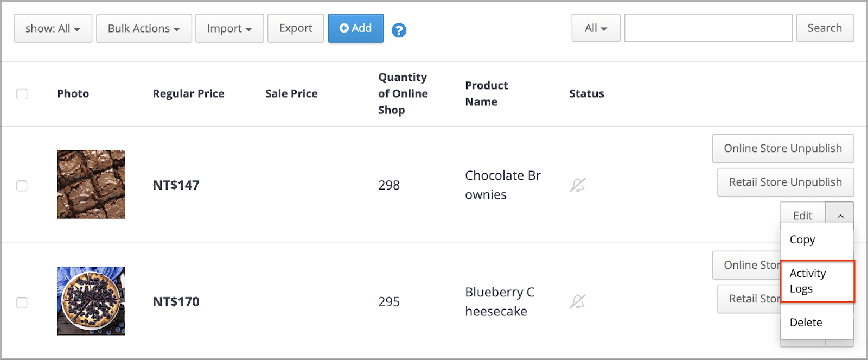Open the "show: All" filter dropdown
Viewport: 868px width, 360px height.
[53, 28]
